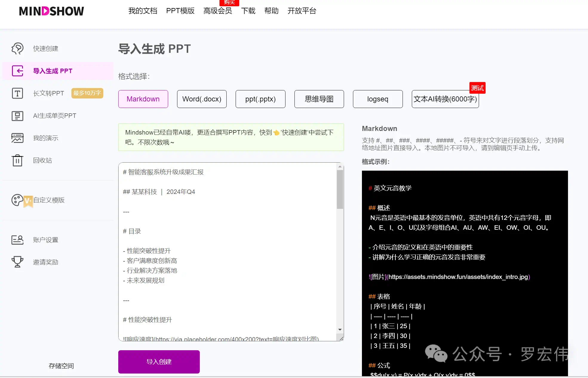The width and height of the screenshot is (588, 378).
Task: Click the 最多10万字 badge
Action: click(87, 93)
